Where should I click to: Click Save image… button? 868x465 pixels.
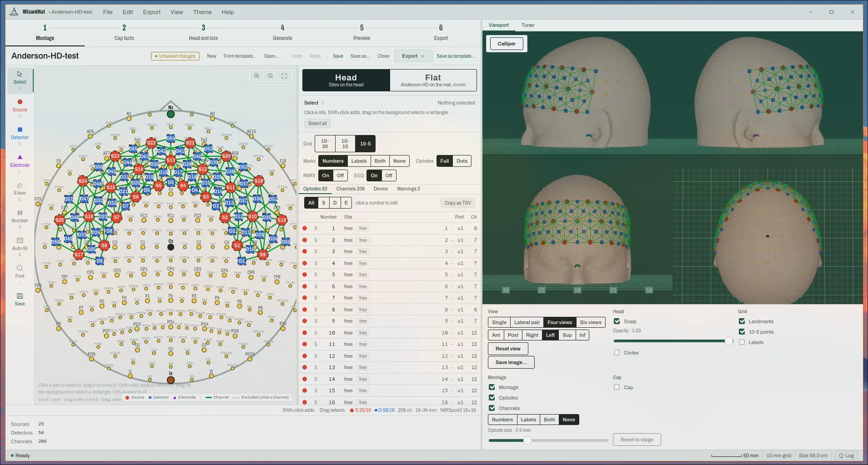(x=511, y=362)
